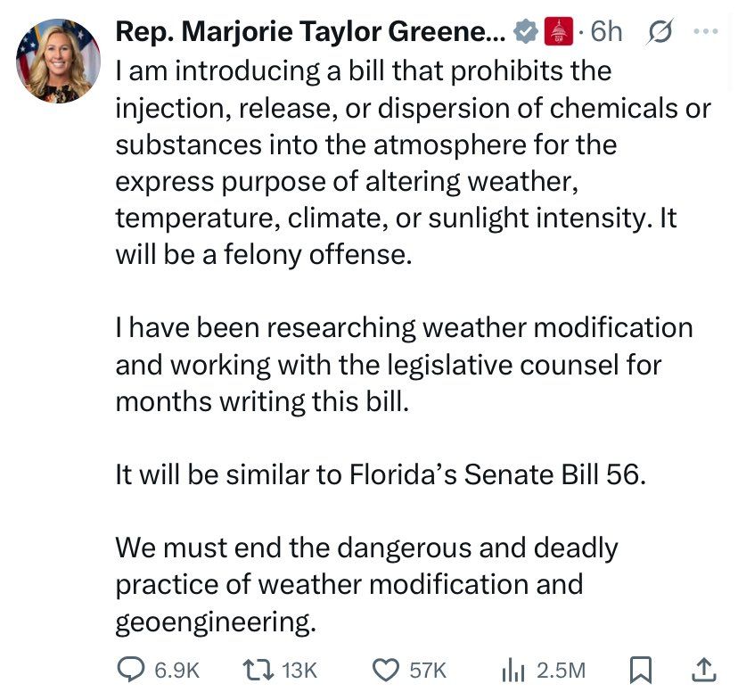Open the view analytics bar chart icon

(512, 670)
